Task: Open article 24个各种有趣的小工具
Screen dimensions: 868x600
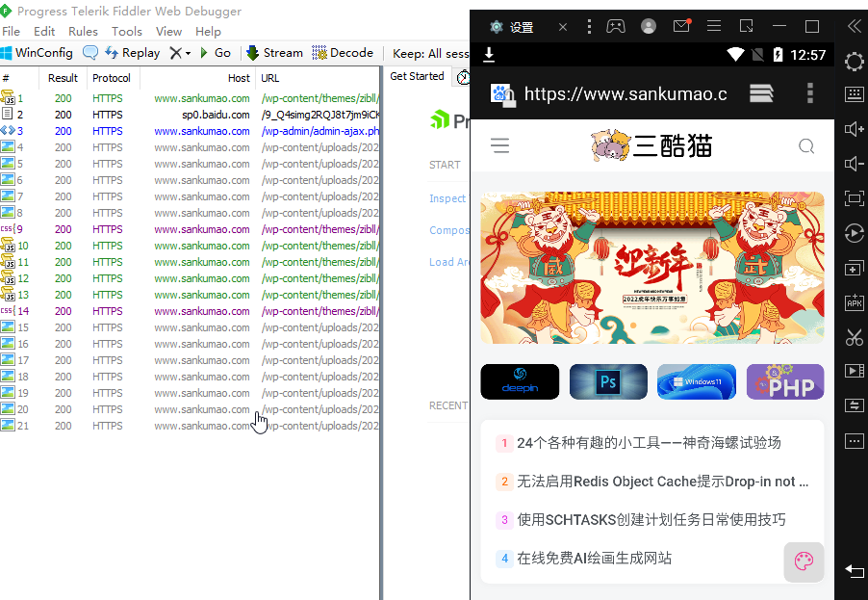Action: pos(649,443)
